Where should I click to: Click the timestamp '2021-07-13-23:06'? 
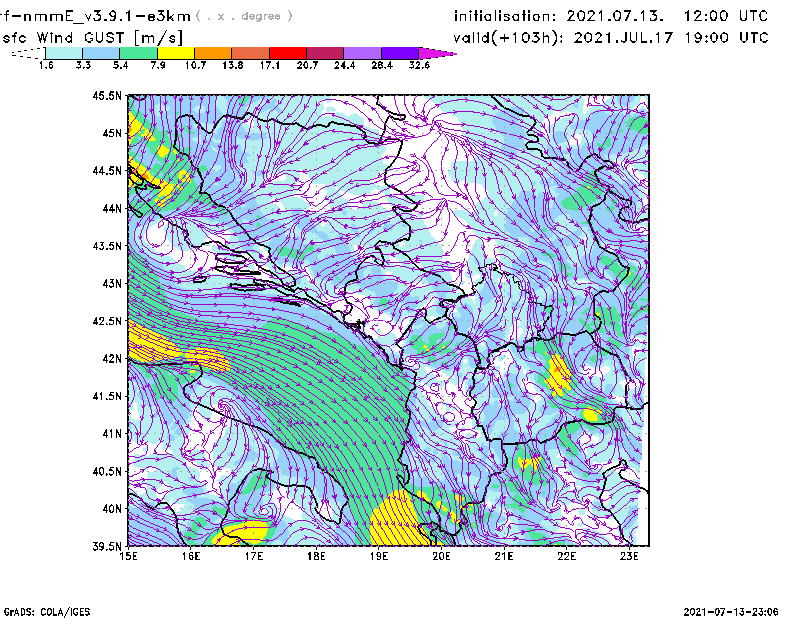tap(731, 612)
